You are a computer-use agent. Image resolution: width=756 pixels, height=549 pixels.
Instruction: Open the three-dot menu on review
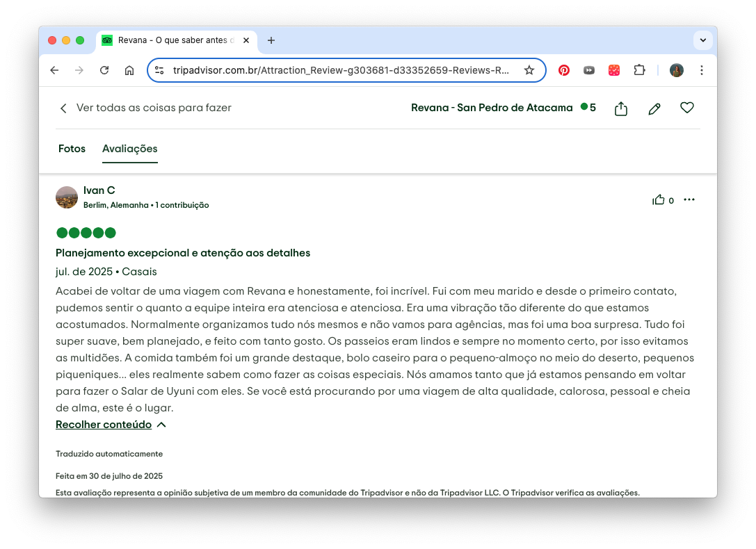tap(689, 200)
